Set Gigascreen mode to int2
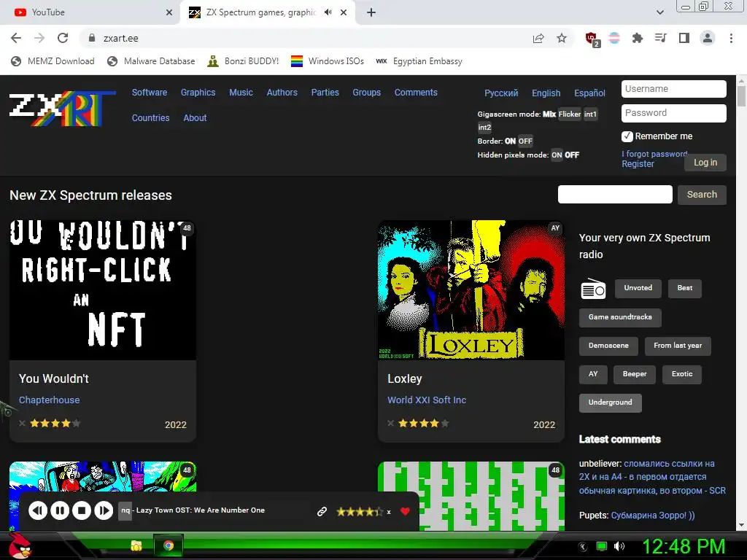 click(x=484, y=127)
